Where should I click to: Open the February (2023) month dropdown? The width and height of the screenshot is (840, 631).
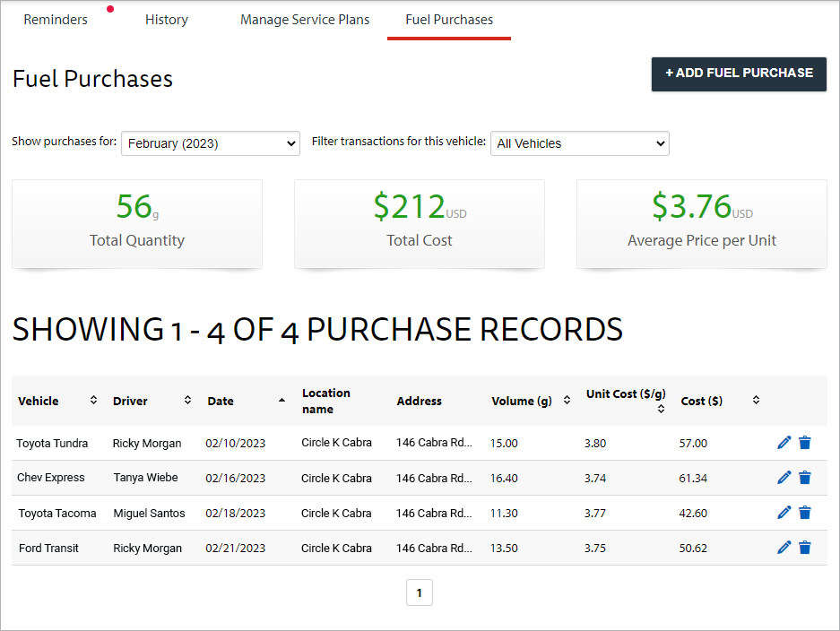point(210,143)
